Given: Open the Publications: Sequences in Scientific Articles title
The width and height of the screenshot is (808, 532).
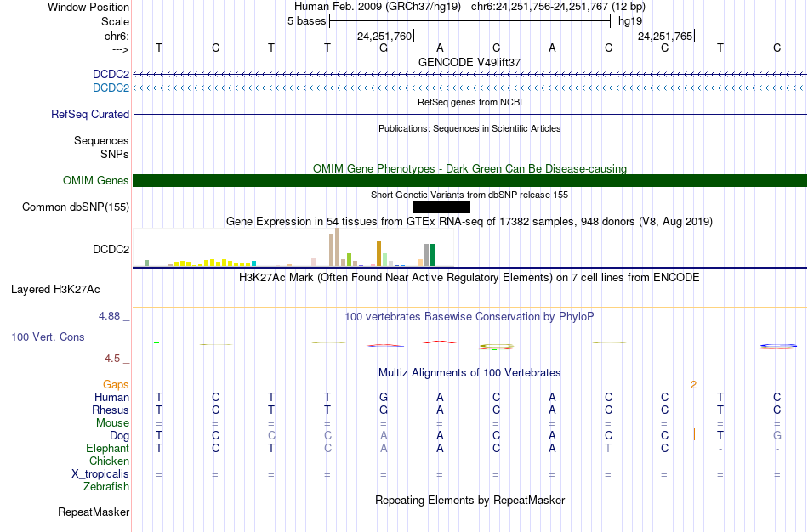Looking at the screenshot, I should 469,128.
